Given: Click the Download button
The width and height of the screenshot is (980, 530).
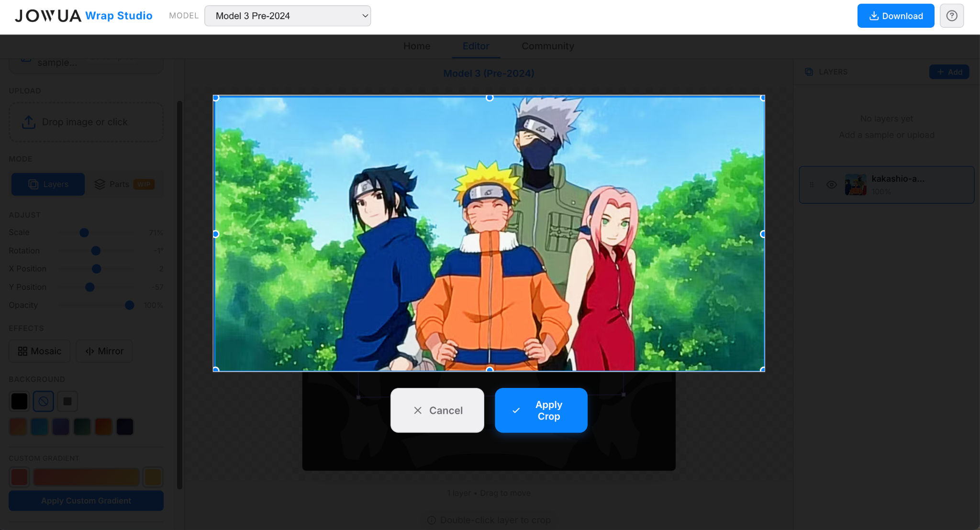Looking at the screenshot, I should pos(895,16).
